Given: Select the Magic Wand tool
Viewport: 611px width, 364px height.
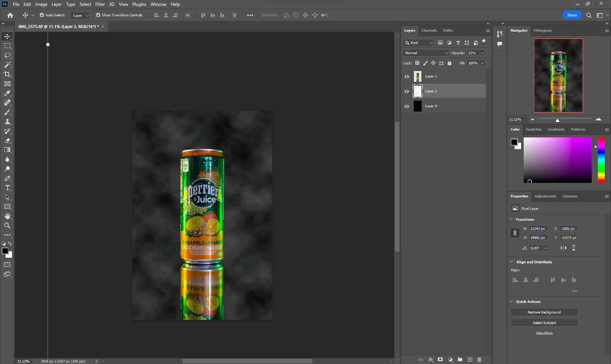Looking at the screenshot, I should (7, 65).
